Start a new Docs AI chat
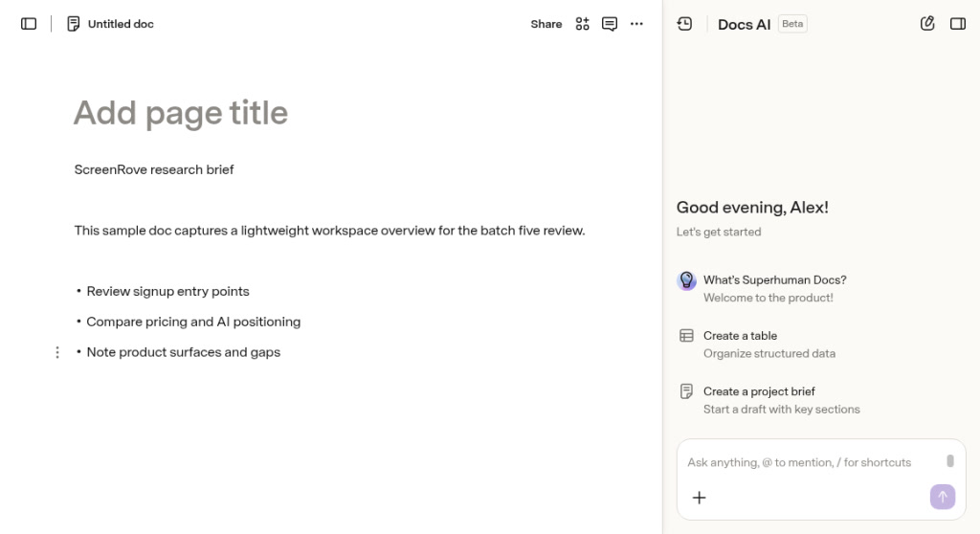980x534 pixels. (x=927, y=24)
